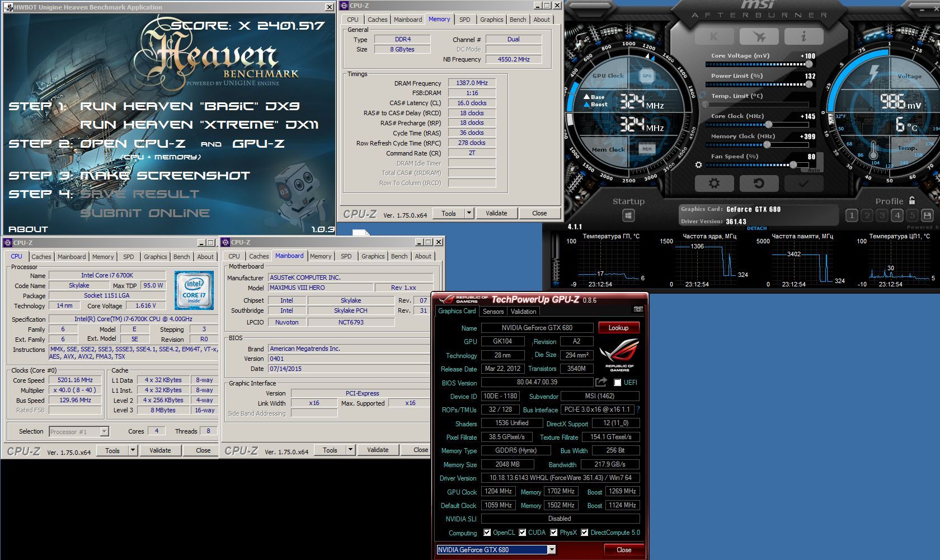Click the airplane icon button in Afterburner

click(x=759, y=36)
